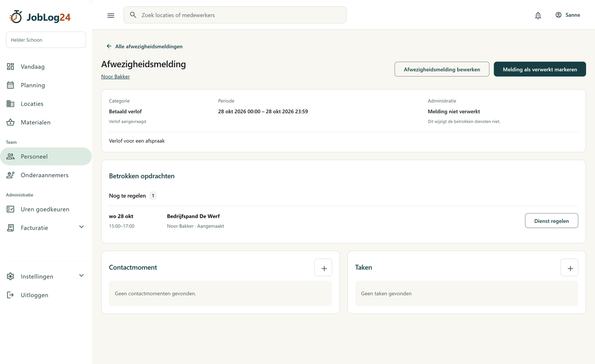Click the search magnifier icon
The width and height of the screenshot is (595, 364).
[x=133, y=15]
